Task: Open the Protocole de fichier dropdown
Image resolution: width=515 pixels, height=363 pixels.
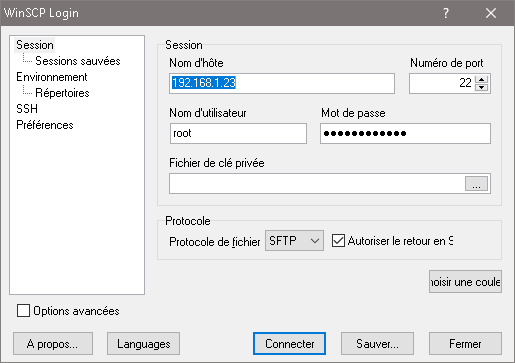Action: coord(294,240)
